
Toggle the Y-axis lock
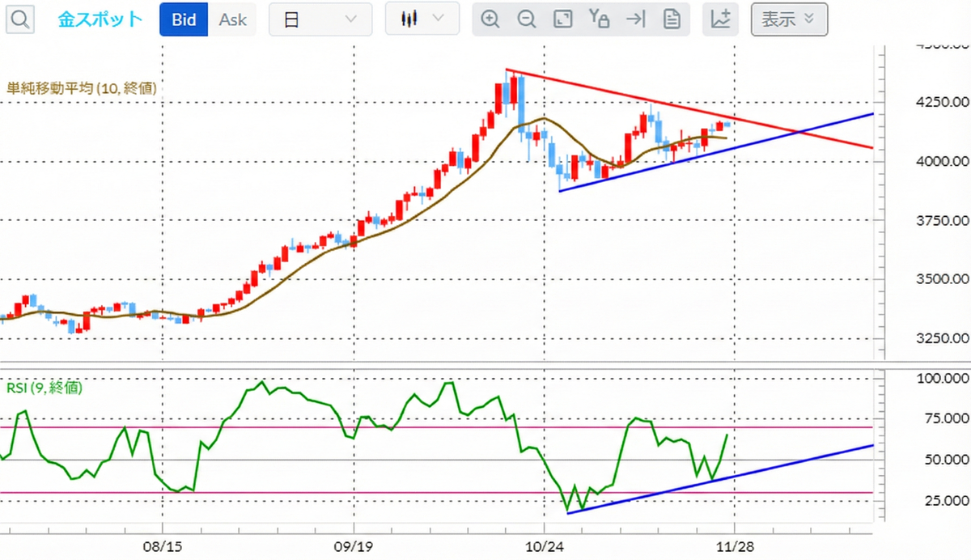coord(599,19)
